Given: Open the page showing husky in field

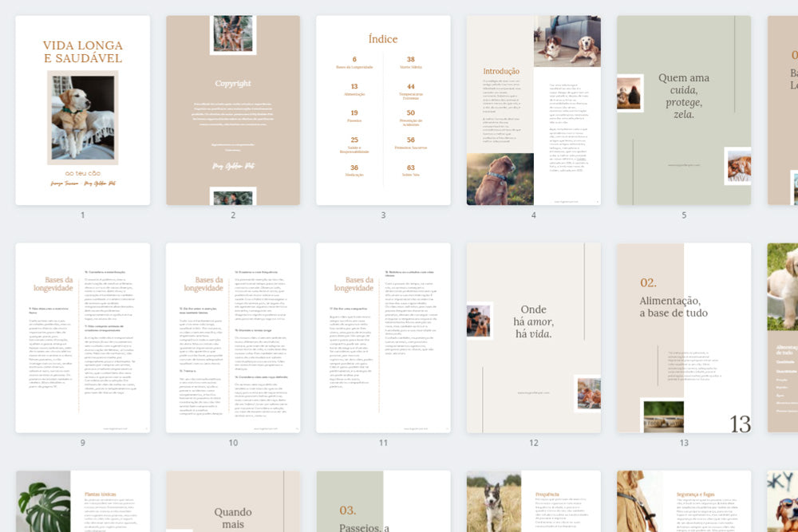Looking at the screenshot, I should (533, 502).
